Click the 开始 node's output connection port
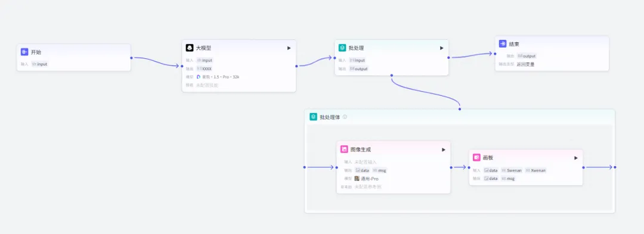This screenshot has width=644, height=234. (131, 58)
